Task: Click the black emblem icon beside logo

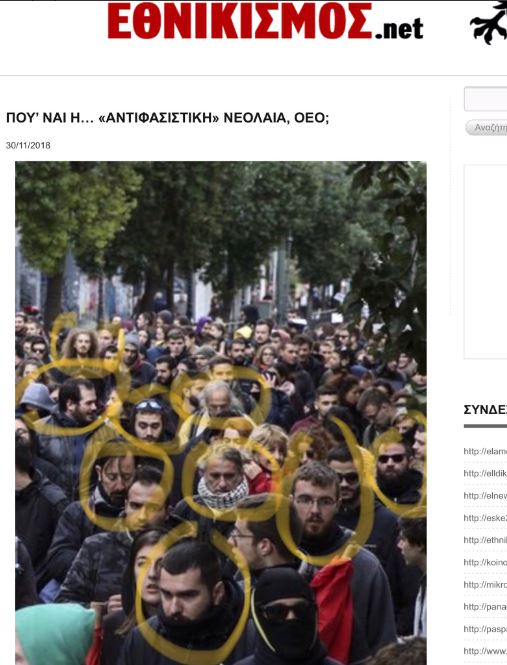Action: tap(489, 22)
